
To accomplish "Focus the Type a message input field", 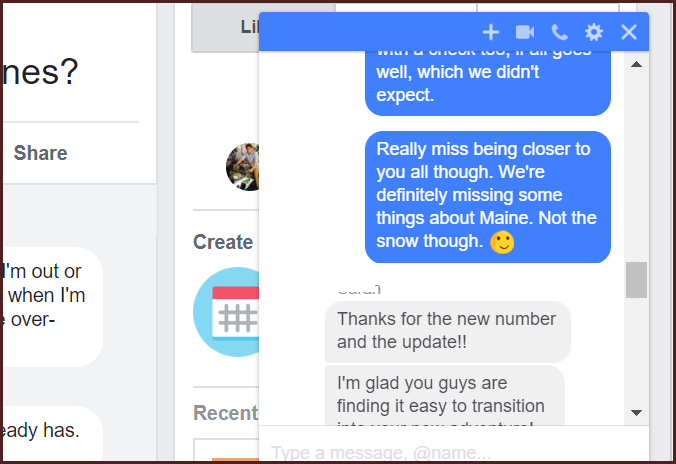I will [x=454, y=452].
